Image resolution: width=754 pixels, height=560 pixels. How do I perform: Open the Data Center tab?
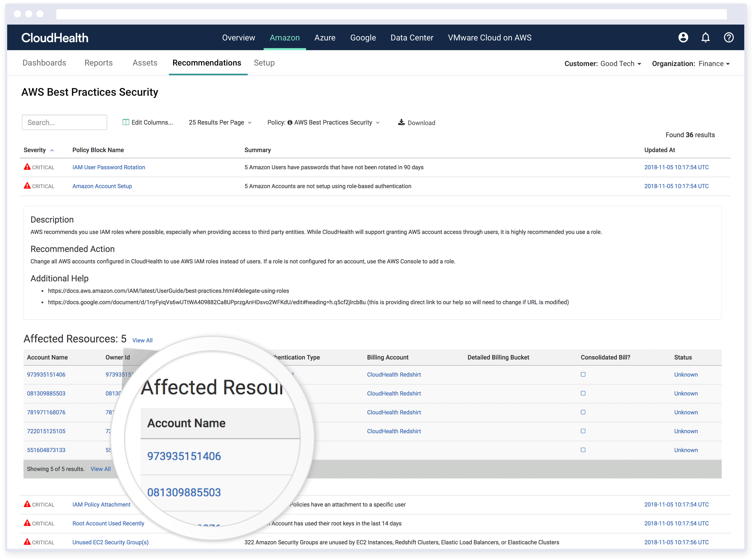pos(412,38)
